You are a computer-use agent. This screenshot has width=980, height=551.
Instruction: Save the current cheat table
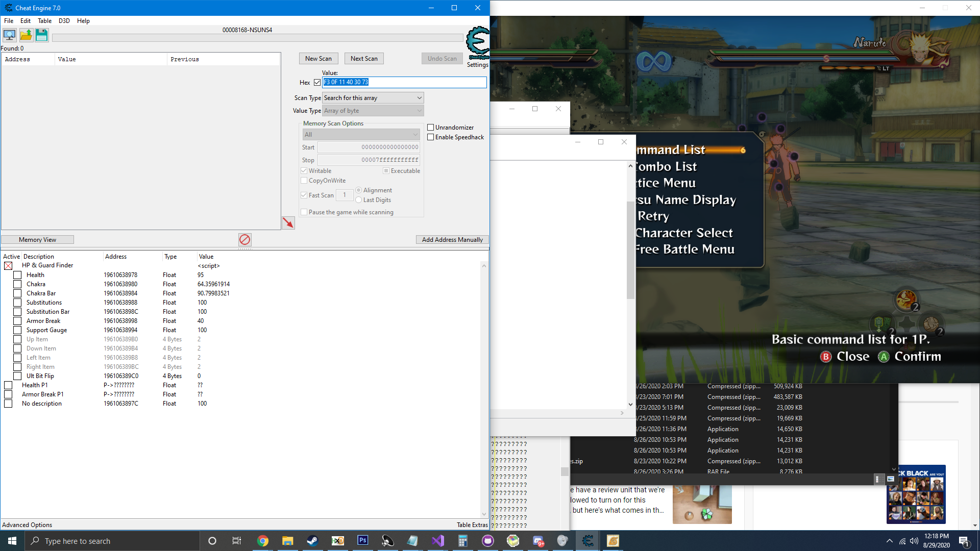41,35
